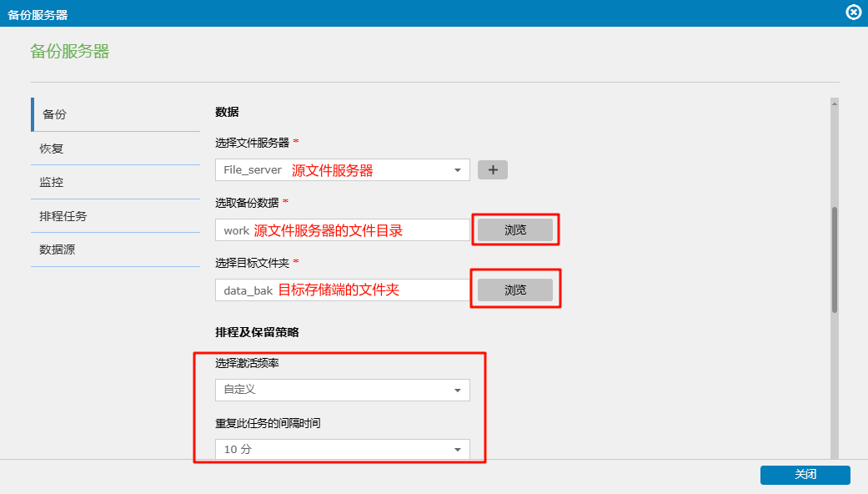The width and height of the screenshot is (868, 494).
Task: Click the 选取备份数据 input field
Action: point(342,230)
